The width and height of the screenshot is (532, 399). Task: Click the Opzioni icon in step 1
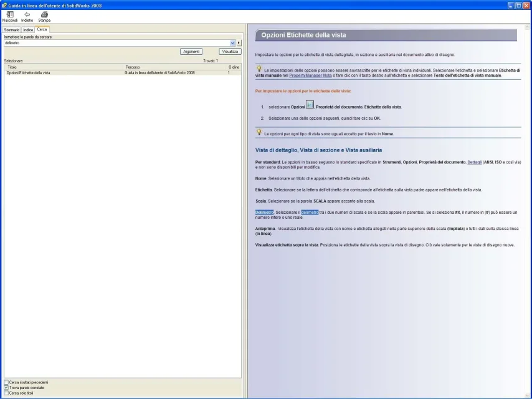tap(310, 106)
